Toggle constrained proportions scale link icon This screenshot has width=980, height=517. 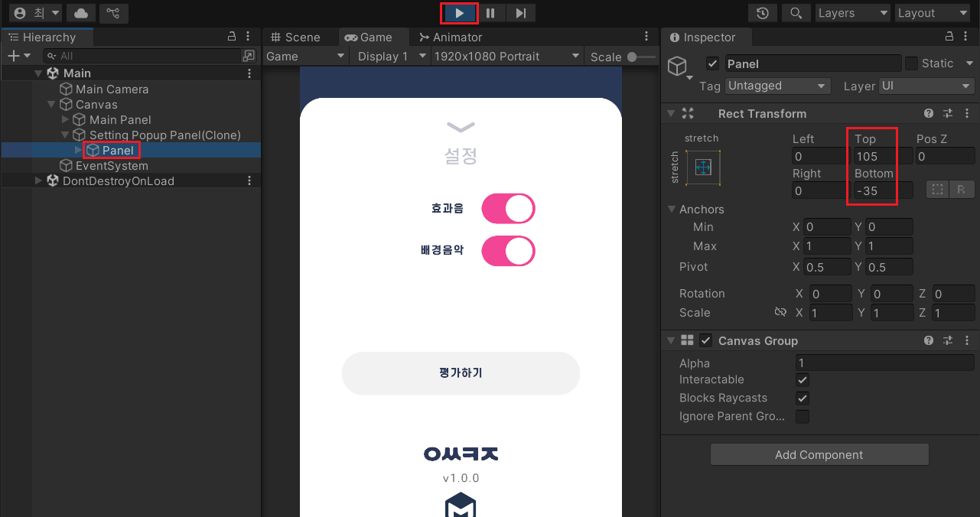point(780,313)
